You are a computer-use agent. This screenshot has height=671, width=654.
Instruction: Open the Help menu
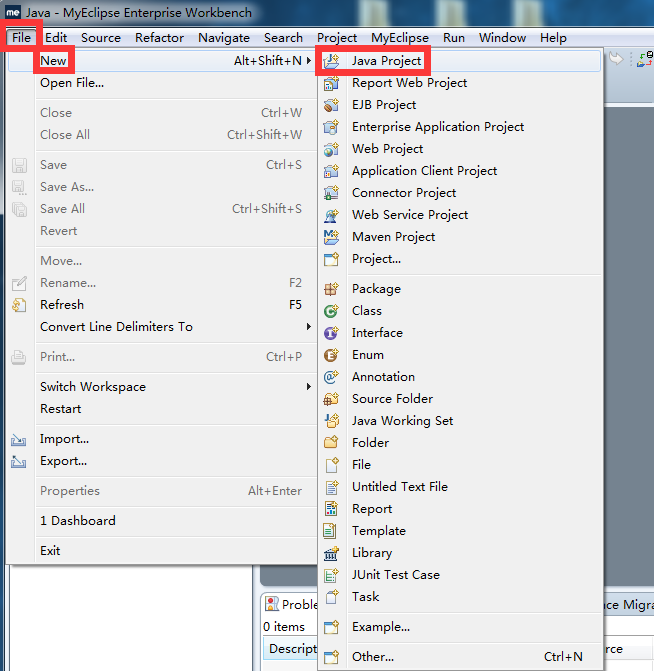tap(553, 38)
